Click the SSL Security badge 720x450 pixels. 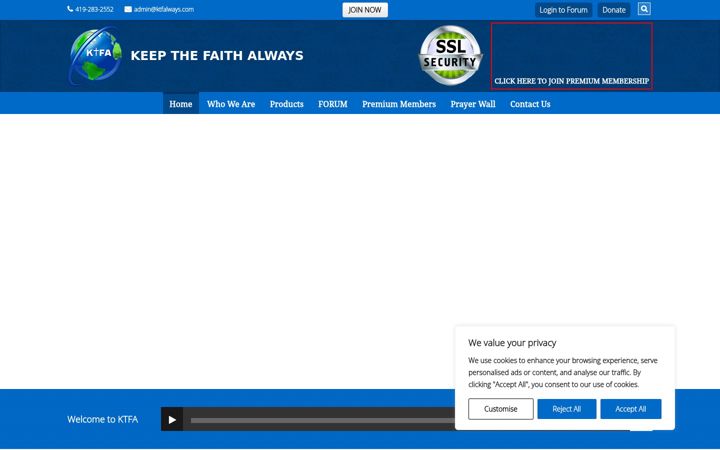[x=450, y=55]
